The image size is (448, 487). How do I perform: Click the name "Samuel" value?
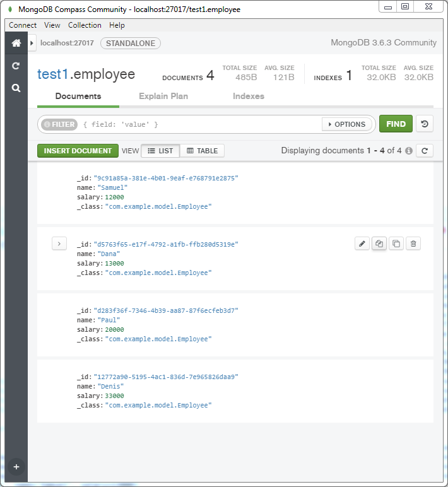tap(112, 187)
